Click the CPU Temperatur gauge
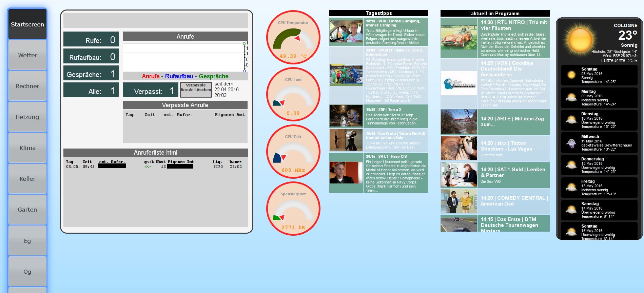 pos(293,38)
